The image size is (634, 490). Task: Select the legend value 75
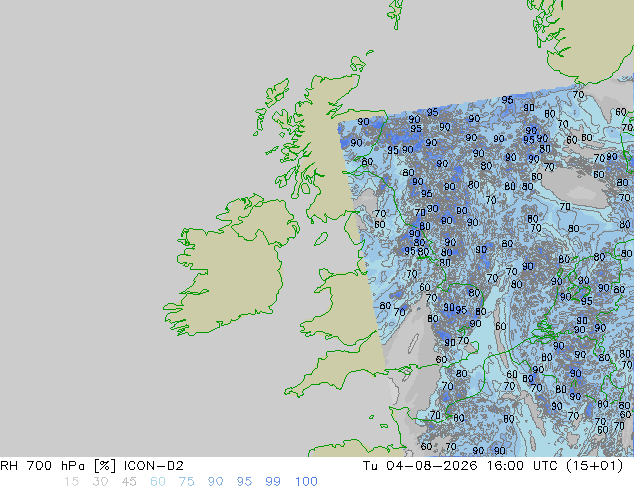pos(186,482)
